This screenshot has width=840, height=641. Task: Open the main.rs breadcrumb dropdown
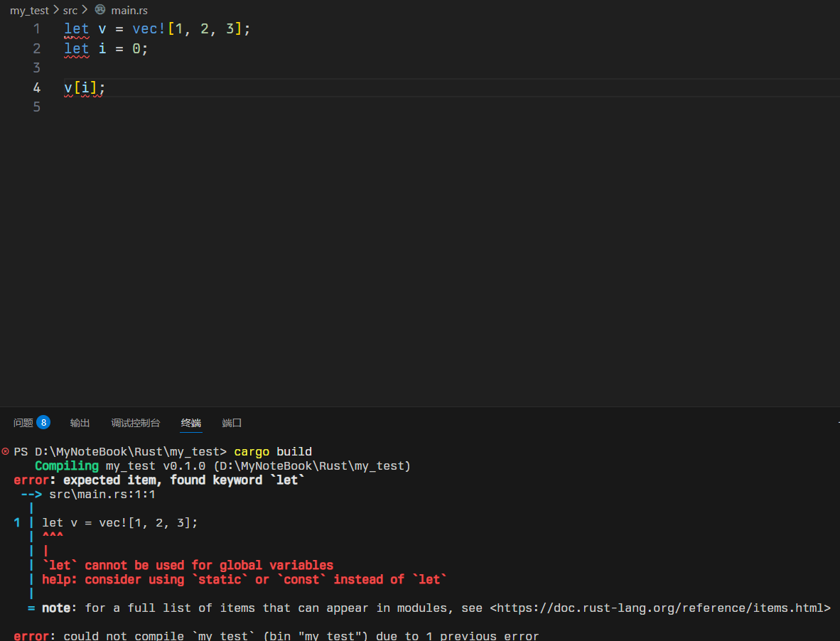(129, 11)
